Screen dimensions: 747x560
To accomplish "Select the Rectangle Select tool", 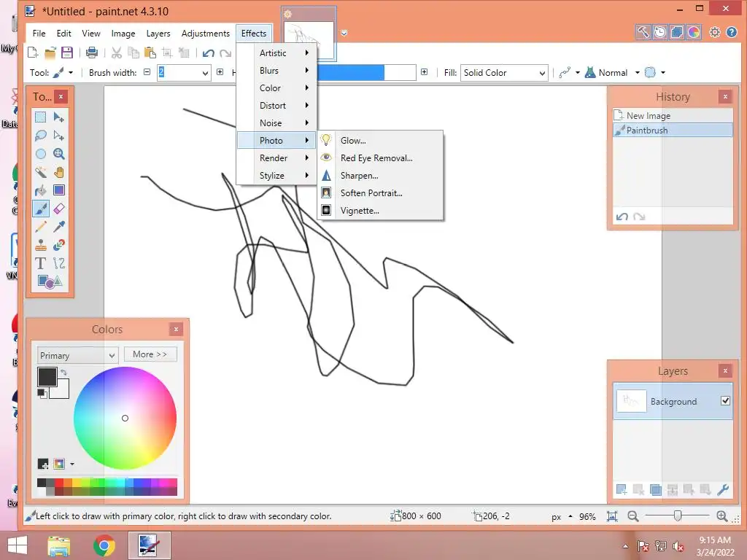I will (41, 117).
